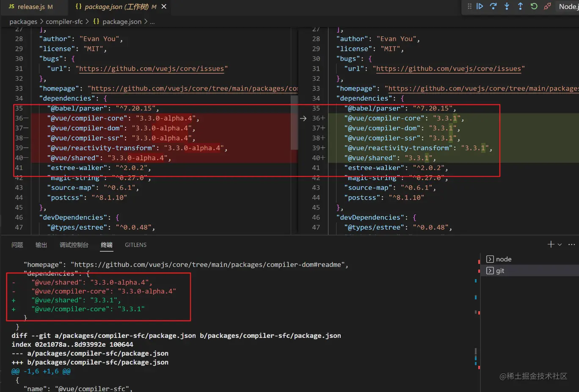Click the debug Step Into icon
579x392 pixels.
coord(507,6)
